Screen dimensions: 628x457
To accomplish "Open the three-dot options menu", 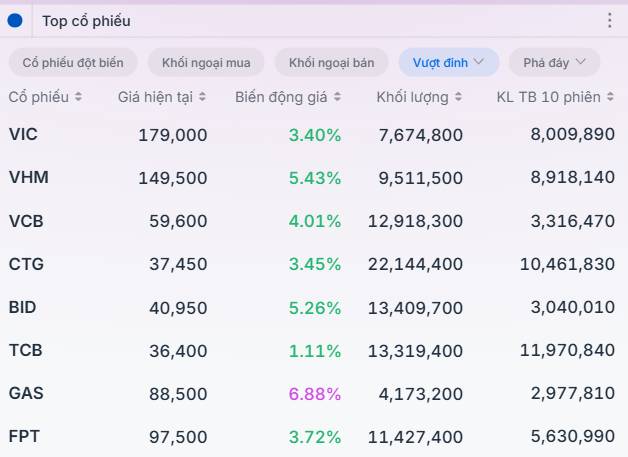I will 610,20.
